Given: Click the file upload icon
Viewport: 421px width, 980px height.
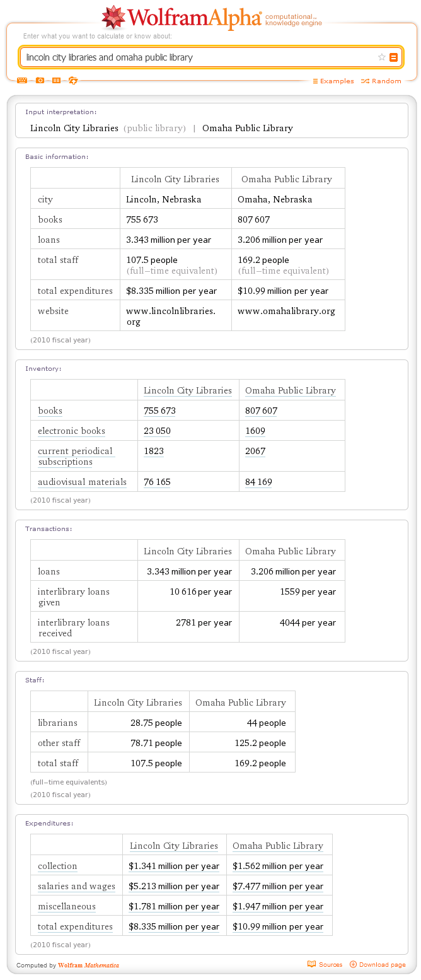Looking at the screenshot, I should coord(73,81).
